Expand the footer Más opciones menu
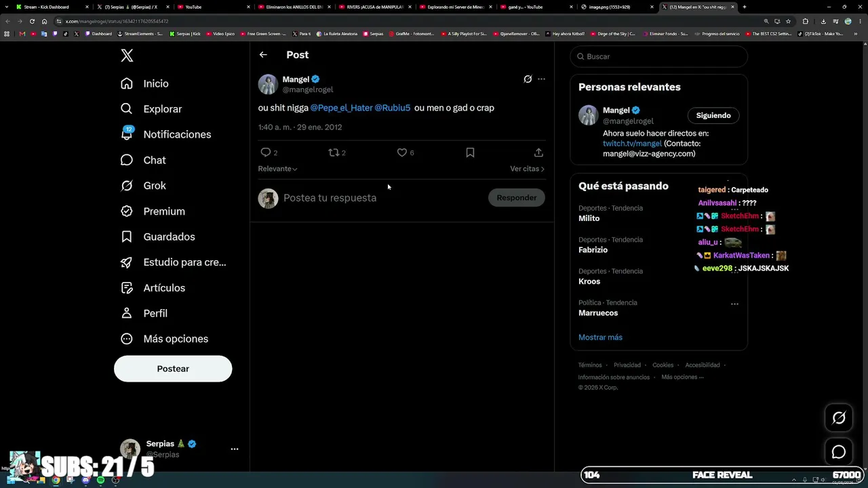The image size is (868, 488). (682, 378)
